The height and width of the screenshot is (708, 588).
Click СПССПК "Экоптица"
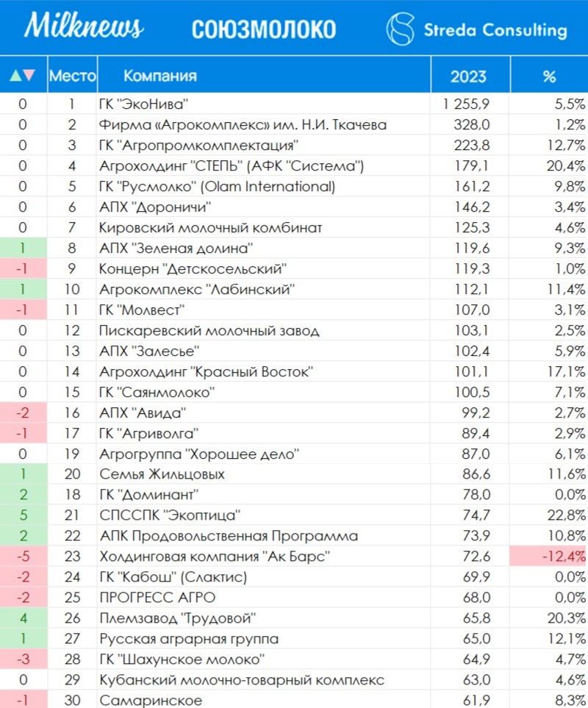click(170, 515)
